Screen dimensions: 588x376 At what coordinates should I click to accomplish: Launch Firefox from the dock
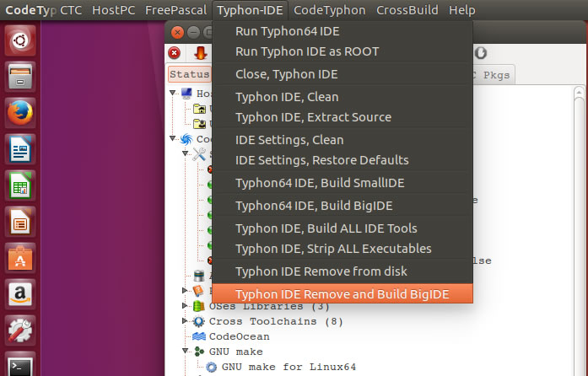[x=20, y=112]
